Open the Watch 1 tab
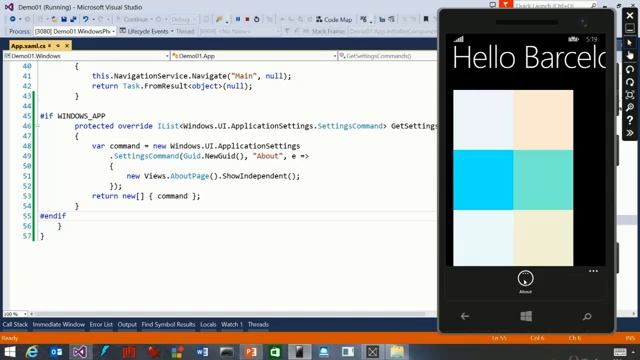The image size is (640, 360). (232, 324)
